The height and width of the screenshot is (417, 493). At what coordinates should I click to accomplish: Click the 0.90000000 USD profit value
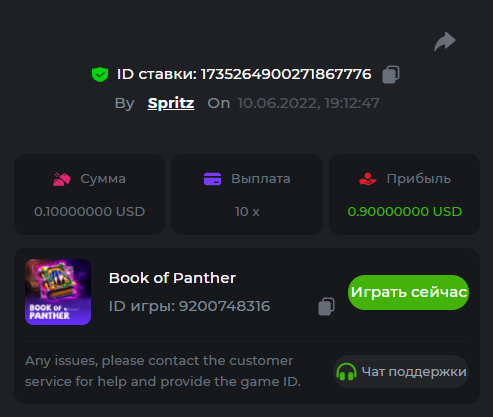coord(405,212)
